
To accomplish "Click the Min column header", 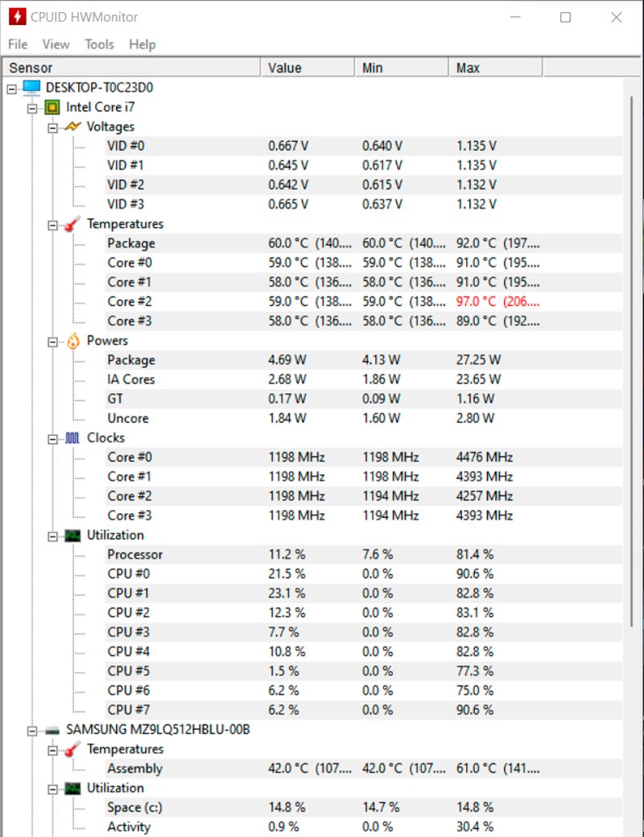I will (x=402, y=68).
